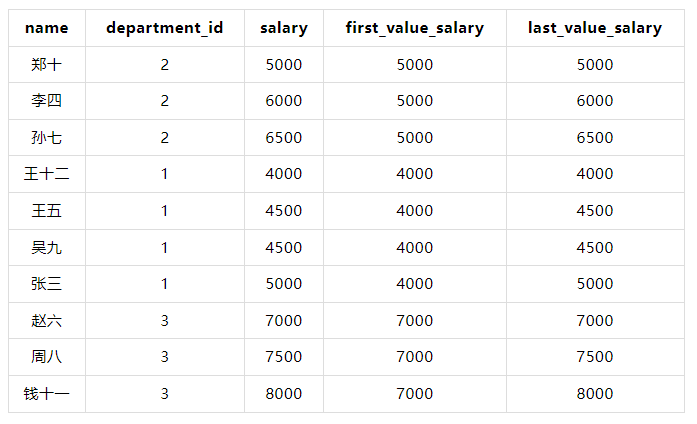This screenshot has width=697, height=424.
Task: Click the name column header
Action: 46,28
